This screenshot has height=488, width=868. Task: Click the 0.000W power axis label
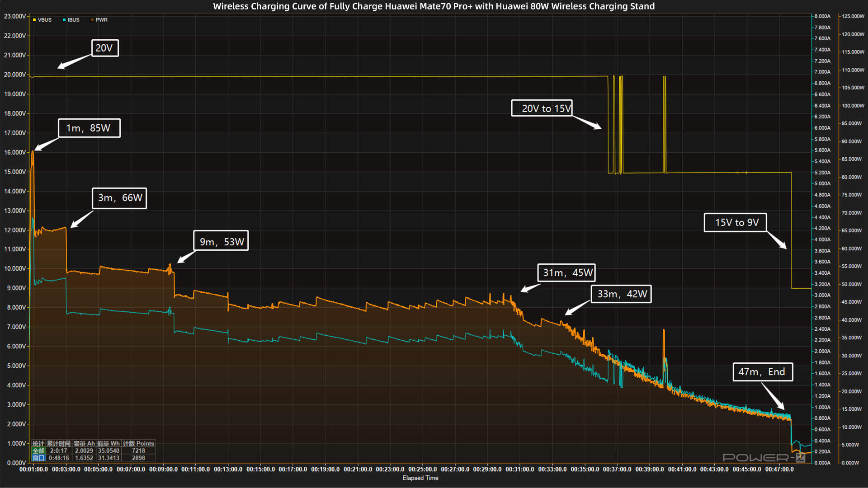point(850,463)
